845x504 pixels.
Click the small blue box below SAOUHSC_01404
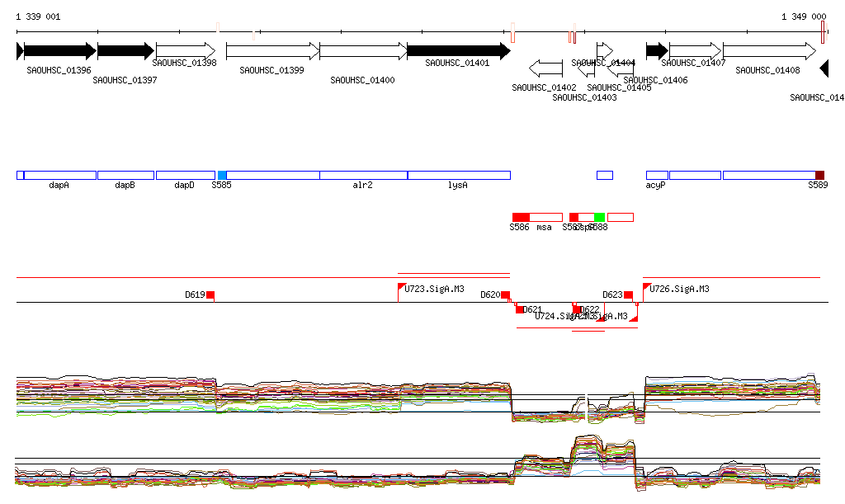605,175
